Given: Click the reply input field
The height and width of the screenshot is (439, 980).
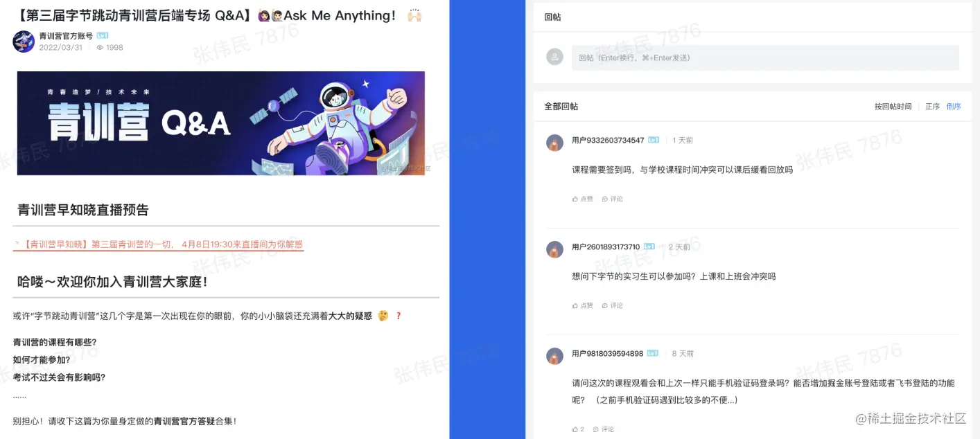Looking at the screenshot, I should (x=765, y=57).
